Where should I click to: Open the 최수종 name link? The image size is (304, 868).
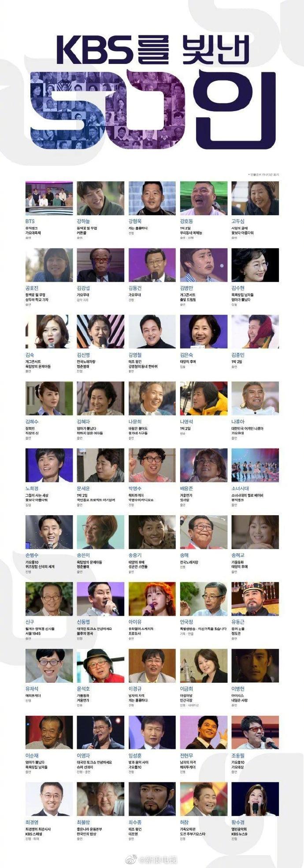pos(135,822)
